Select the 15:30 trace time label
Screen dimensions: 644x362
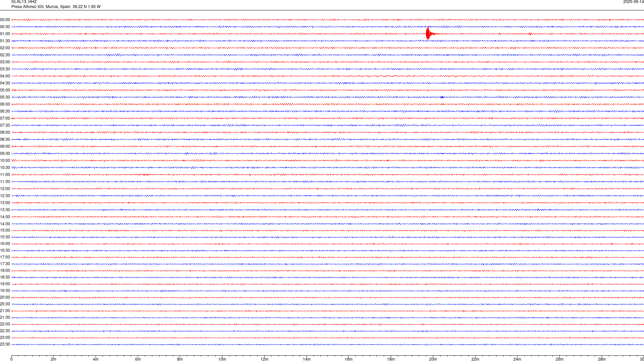[x=5, y=237]
